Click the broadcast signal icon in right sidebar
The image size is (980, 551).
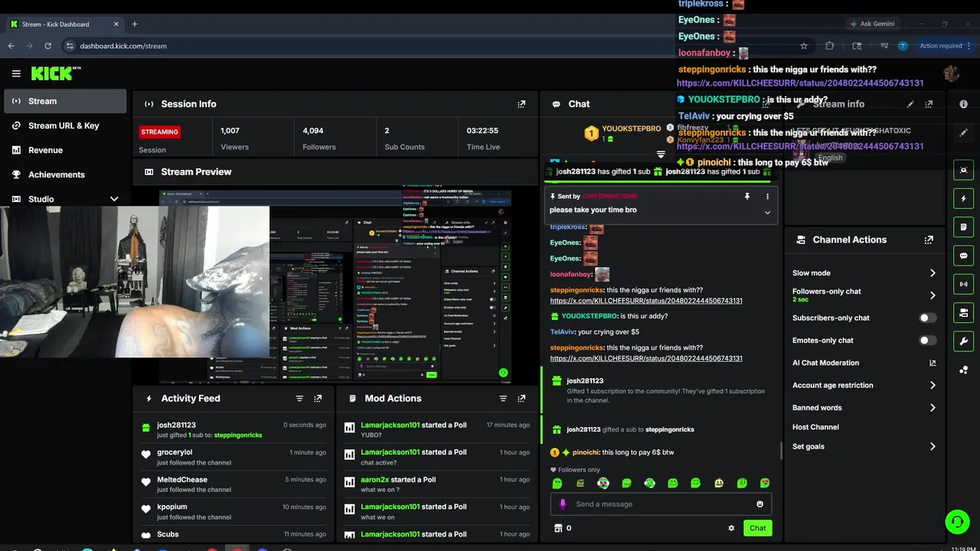coord(963,284)
